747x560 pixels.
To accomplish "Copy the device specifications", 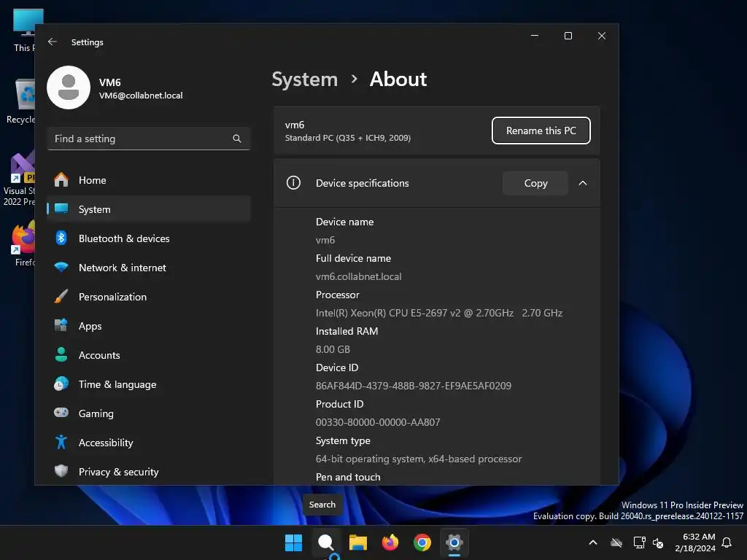I will pos(535,183).
